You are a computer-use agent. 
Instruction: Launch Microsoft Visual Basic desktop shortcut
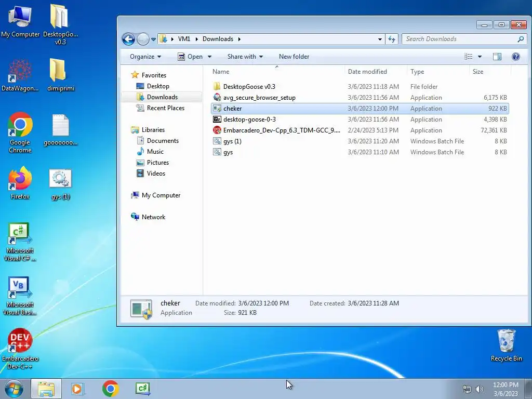(20, 296)
